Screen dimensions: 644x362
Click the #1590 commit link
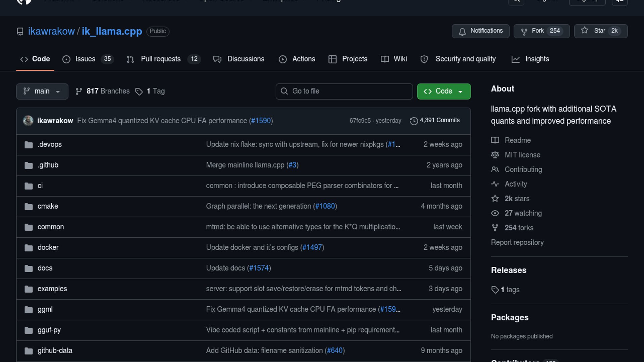pyautogui.click(x=261, y=121)
